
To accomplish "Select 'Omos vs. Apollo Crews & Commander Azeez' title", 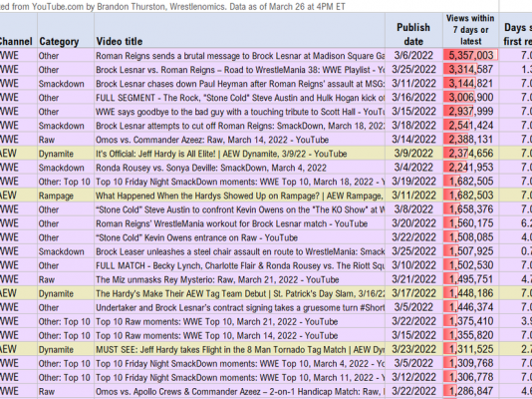I will [239, 391].
